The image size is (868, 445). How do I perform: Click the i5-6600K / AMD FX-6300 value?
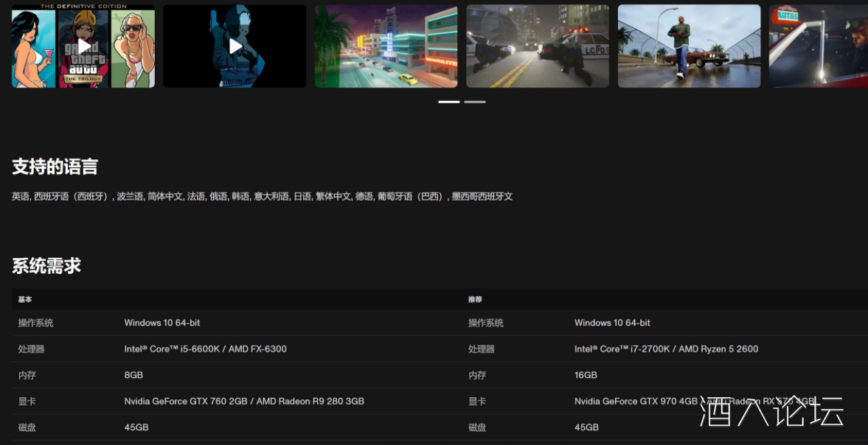tap(205, 348)
